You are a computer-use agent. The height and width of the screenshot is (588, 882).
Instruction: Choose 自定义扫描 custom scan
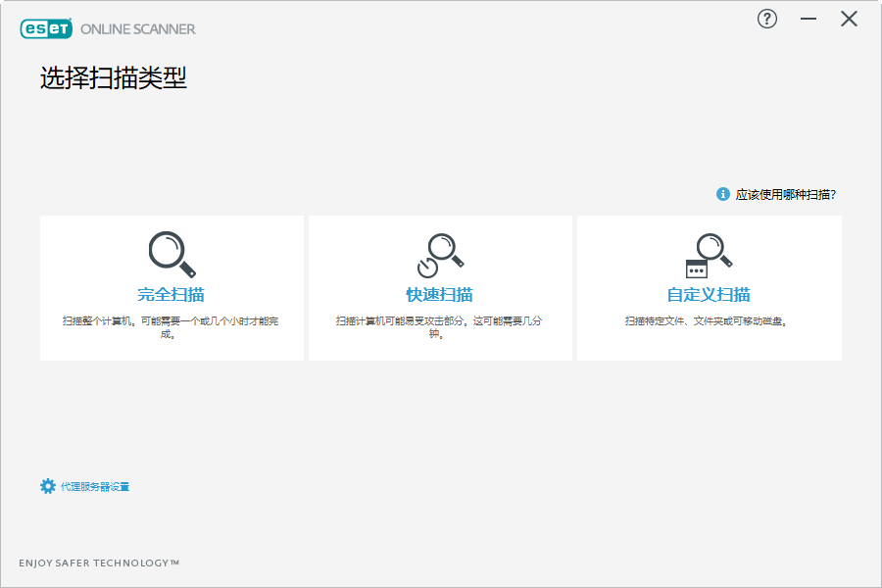709,289
